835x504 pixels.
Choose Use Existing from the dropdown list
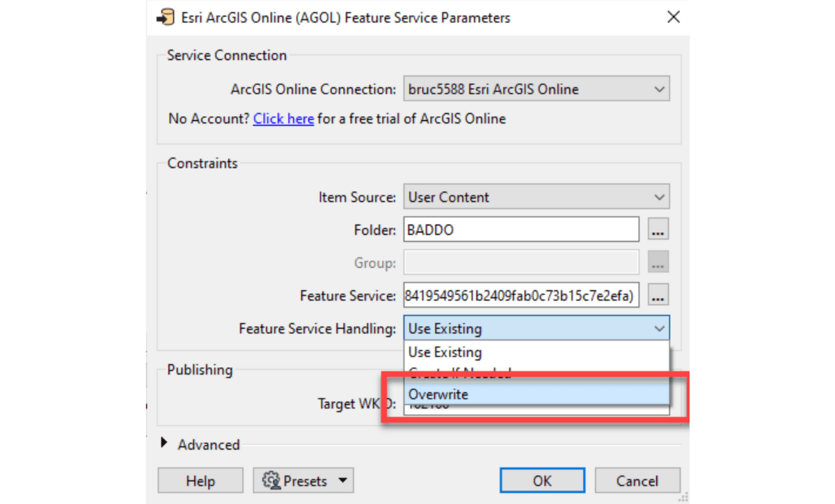point(536,352)
